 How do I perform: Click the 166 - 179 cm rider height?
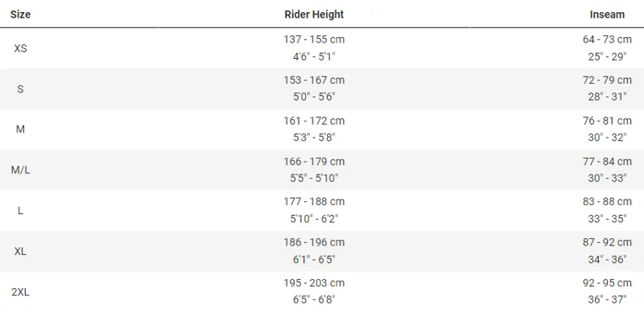(x=314, y=162)
